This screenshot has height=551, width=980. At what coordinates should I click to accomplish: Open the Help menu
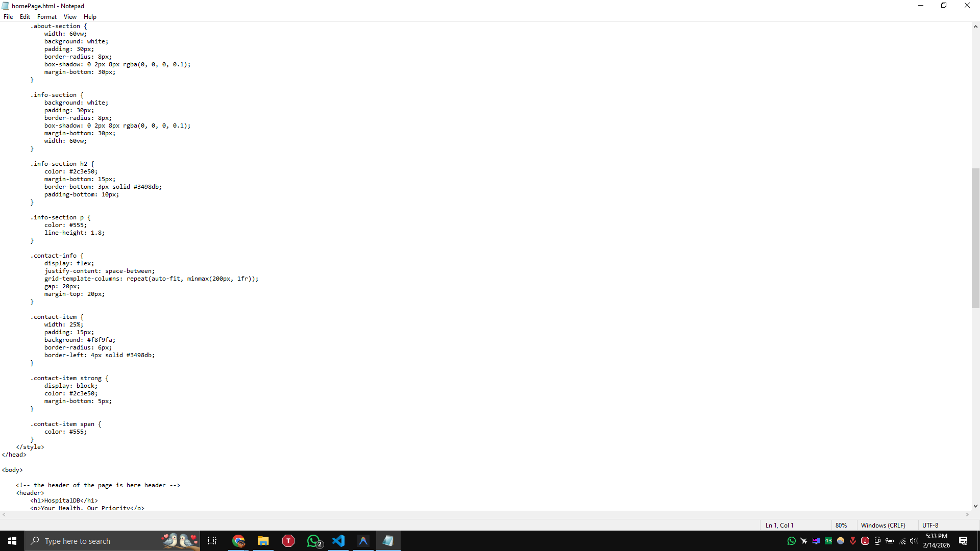(x=90, y=16)
